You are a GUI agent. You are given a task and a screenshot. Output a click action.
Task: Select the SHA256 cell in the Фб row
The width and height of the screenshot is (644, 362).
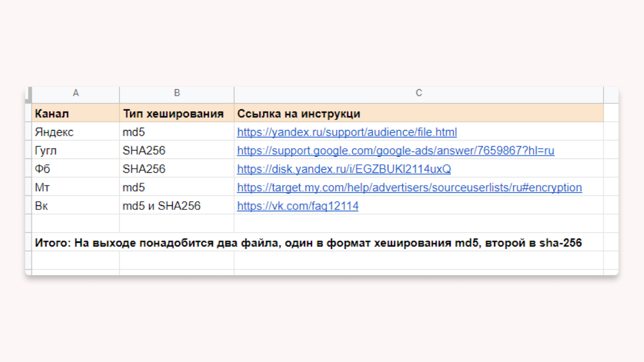177,169
